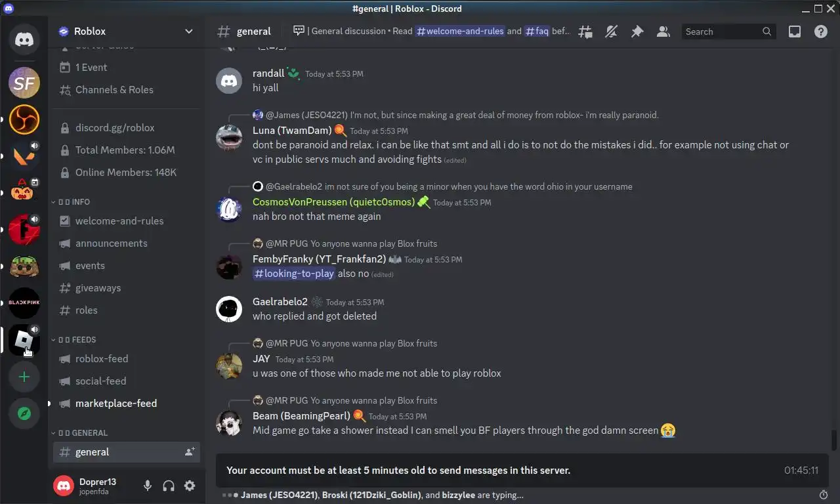
Task: Add a server with plus icon
Action: pos(24,377)
